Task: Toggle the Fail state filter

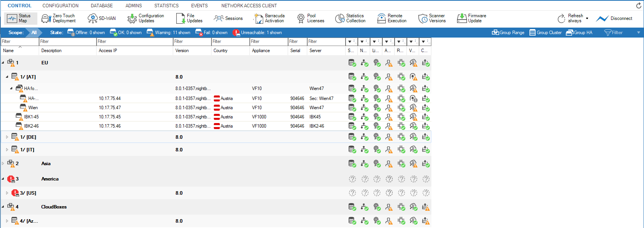Action: point(211,33)
